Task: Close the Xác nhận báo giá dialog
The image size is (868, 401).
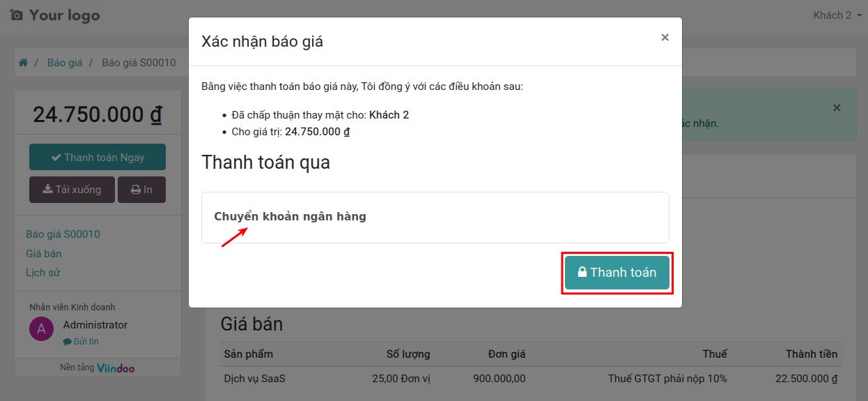Action: point(665,38)
